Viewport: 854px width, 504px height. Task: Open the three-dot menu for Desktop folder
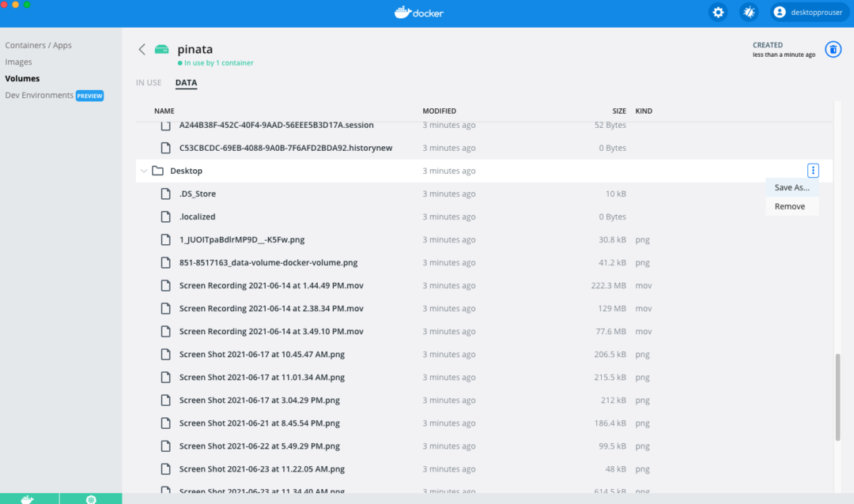point(812,170)
